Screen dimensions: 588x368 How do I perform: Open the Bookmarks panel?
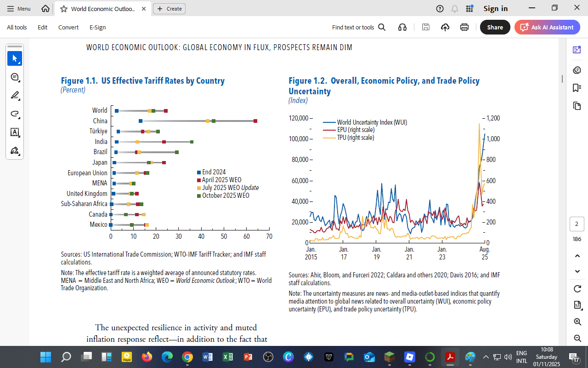point(577,87)
